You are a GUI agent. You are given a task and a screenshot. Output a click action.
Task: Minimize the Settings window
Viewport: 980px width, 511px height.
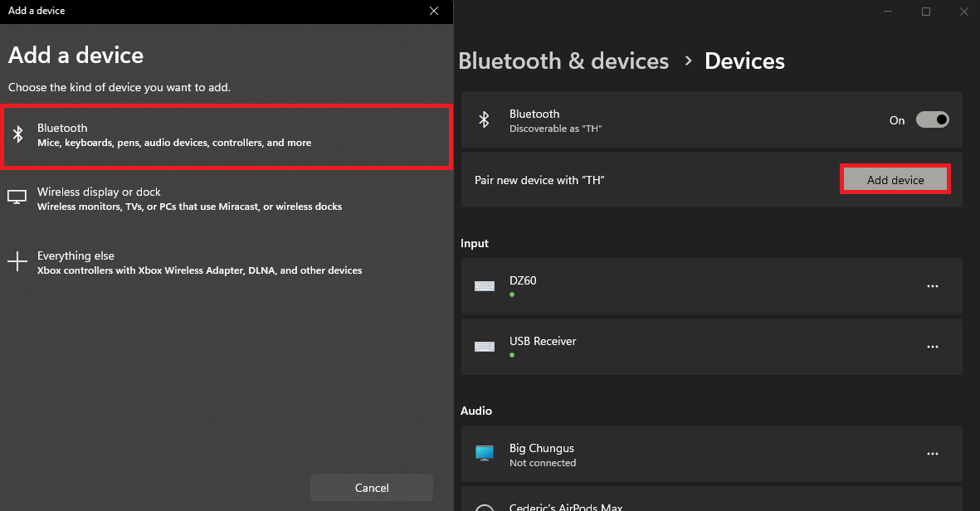point(887,12)
